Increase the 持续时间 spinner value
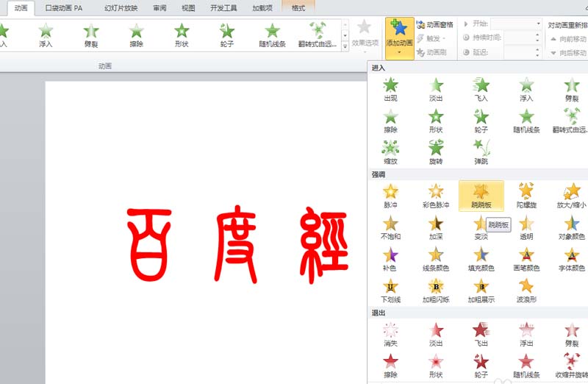Image resolution: width=588 pixels, height=384 pixels. [538, 35]
